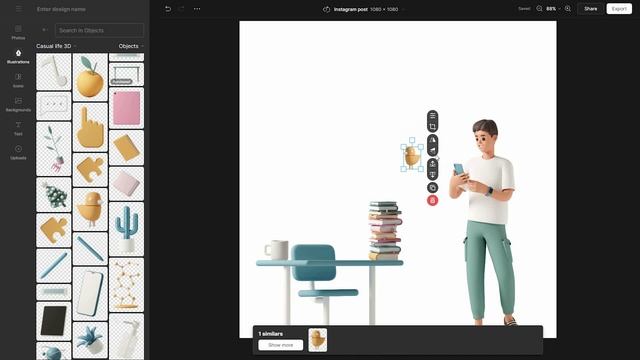The width and height of the screenshot is (640, 360).
Task: Open the three-dots more options menu
Action: [x=197, y=9]
